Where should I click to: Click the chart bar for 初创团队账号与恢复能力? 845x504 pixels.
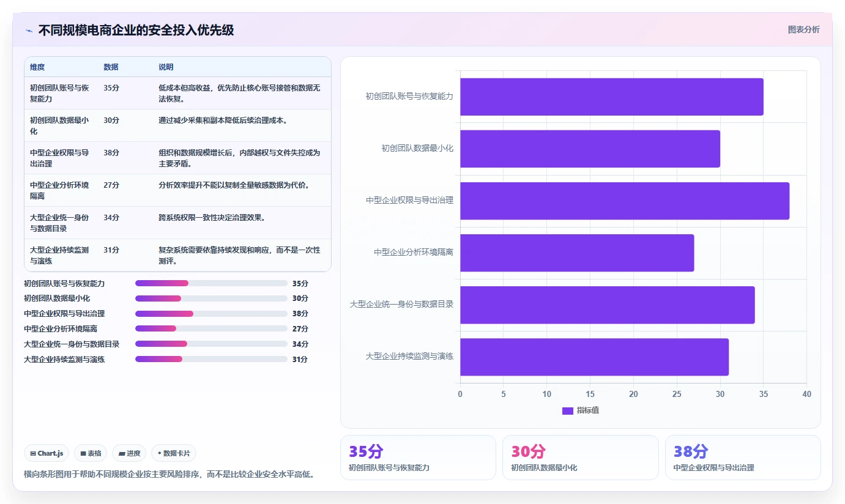[611, 97]
